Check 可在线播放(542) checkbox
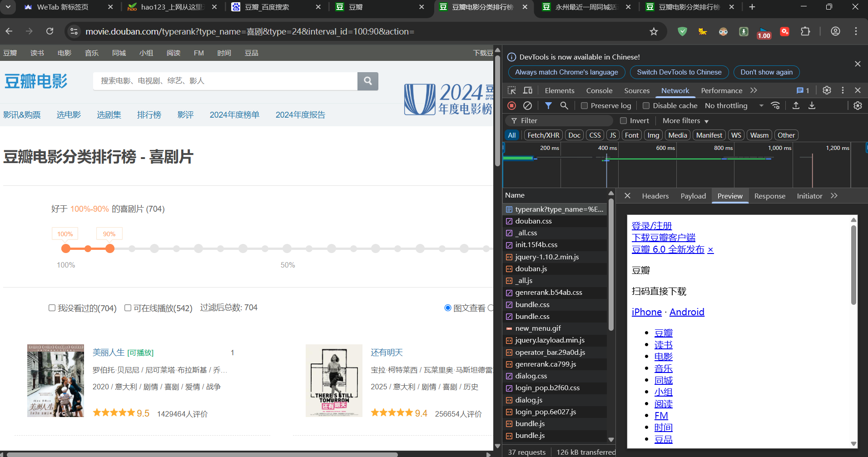 coord(128,308)
